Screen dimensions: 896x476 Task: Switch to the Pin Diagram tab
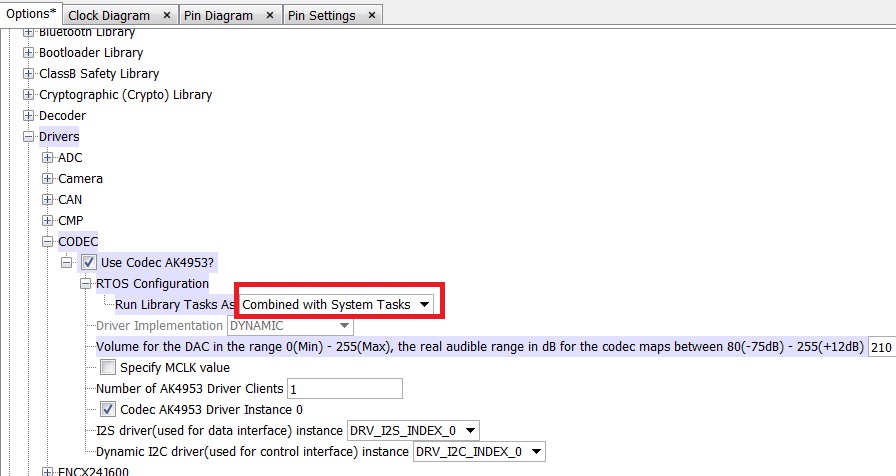(218, 16)
